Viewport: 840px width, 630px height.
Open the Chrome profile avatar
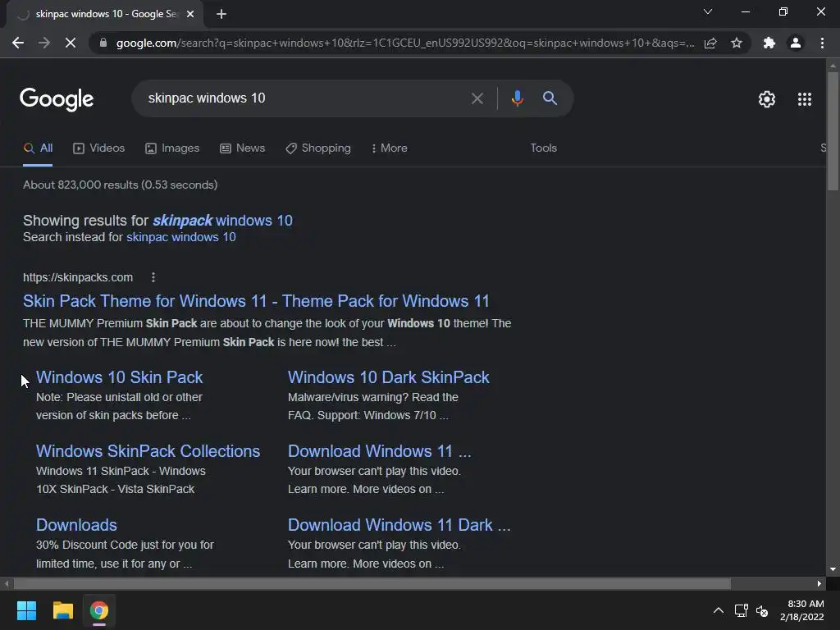[796, 43]
